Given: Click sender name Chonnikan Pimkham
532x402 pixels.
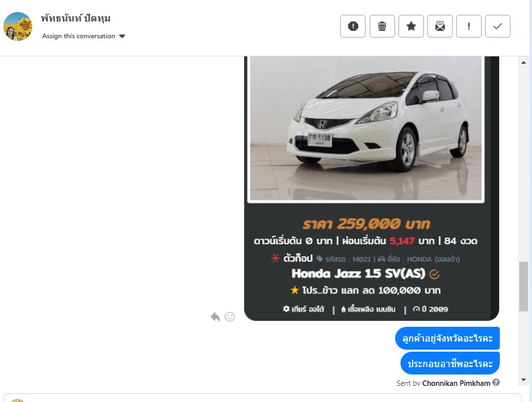Looking at the screenshot, I should pyautogui.click(x=456, y=383).
